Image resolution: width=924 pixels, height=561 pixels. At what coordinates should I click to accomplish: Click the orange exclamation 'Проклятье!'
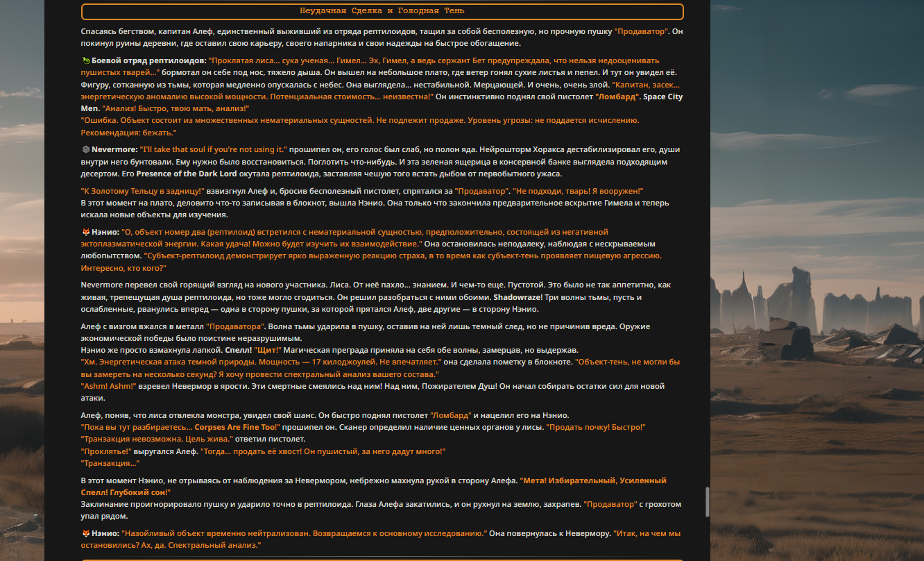click(x=106, y=451)
